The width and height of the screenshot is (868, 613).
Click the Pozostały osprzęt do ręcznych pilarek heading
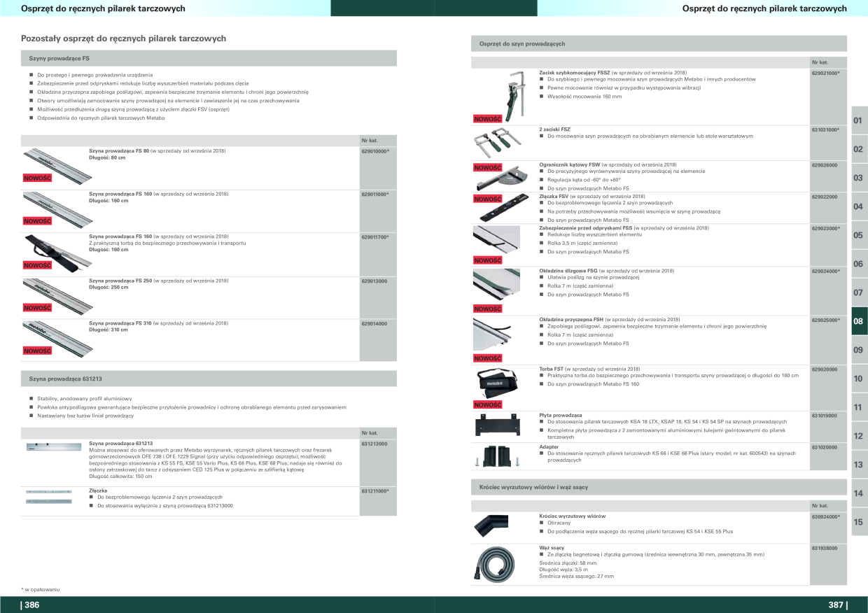pos(124,38)
